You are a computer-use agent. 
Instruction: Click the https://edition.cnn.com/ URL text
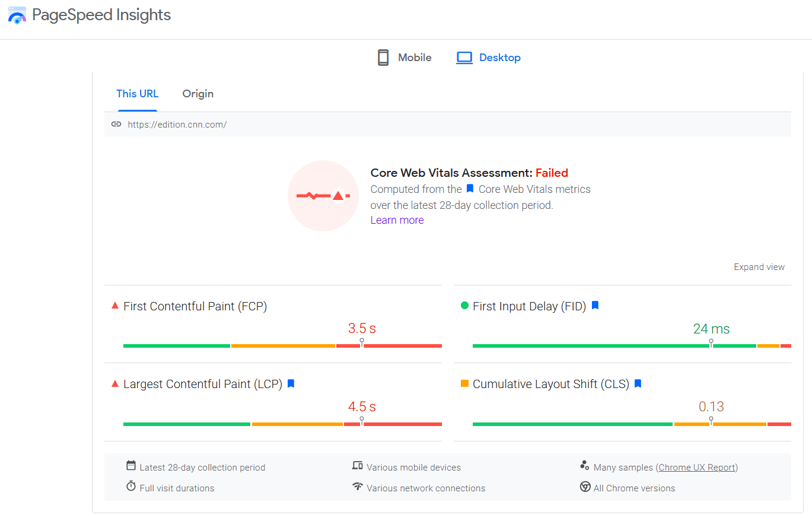(177, 125)
